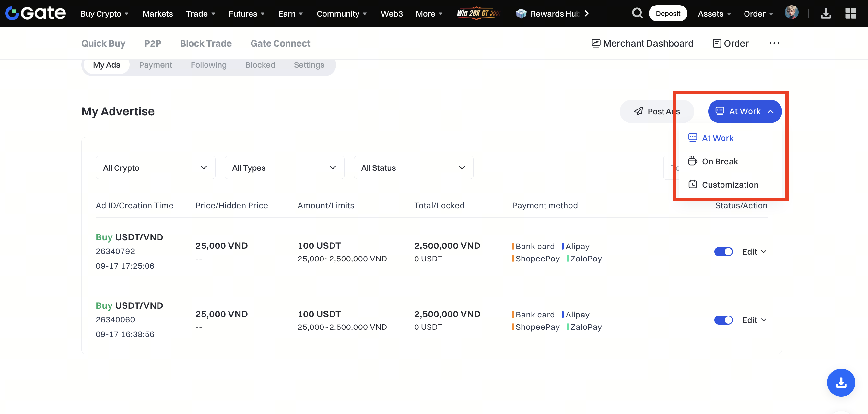Click the floating blue download button

click(x=841, y=382)
